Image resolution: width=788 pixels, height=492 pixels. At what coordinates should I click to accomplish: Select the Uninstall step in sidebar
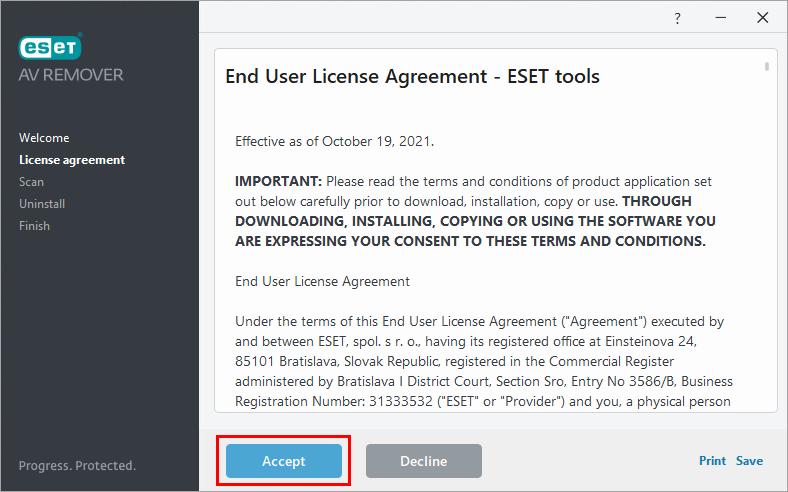tap(42, 204)
